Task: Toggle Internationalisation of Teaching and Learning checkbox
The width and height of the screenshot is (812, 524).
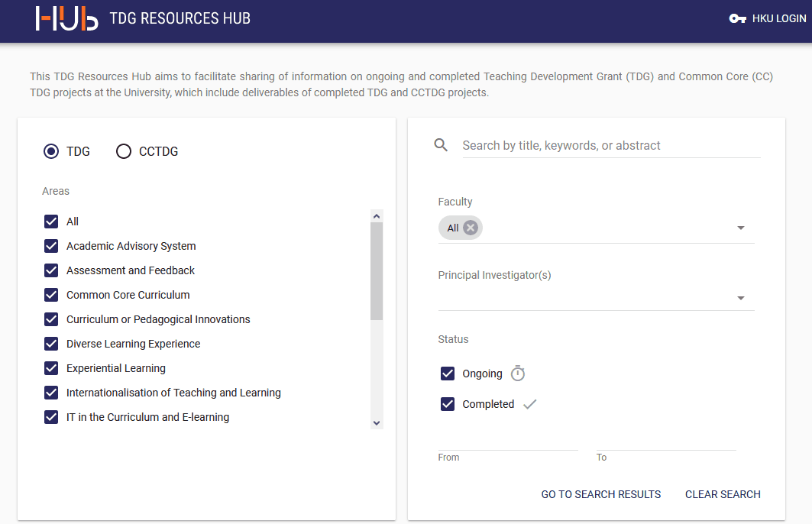Action: pyautogui.click(x=51, y=393)
